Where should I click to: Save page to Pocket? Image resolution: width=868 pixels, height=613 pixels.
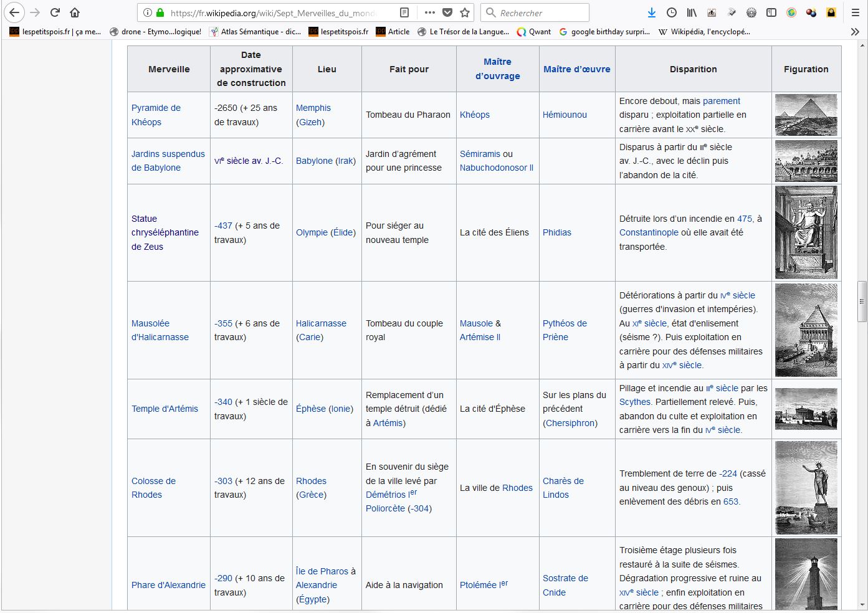pyautogui.click(x=447, y=12)
